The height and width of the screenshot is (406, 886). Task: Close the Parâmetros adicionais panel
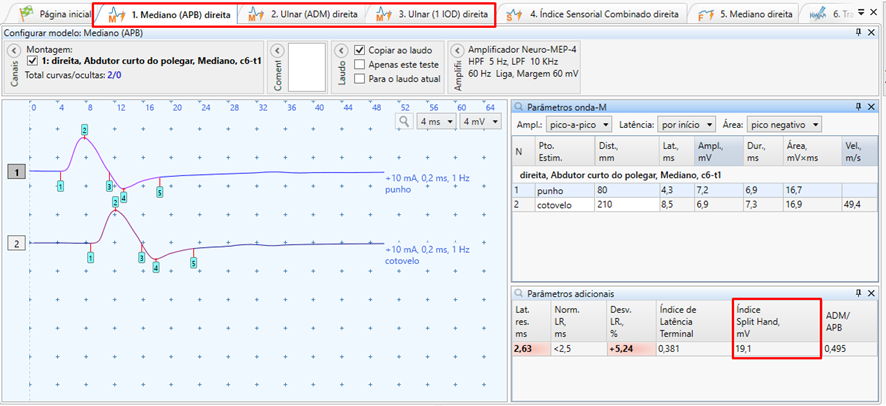pyautogui.click(x=871, y=293)
